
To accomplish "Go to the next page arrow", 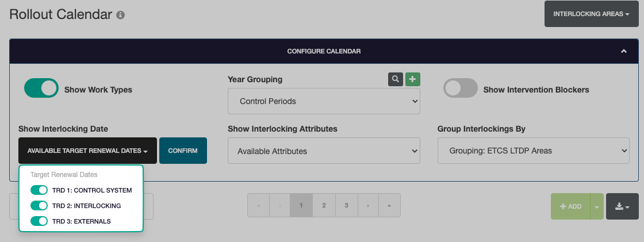I will (368, 205).
